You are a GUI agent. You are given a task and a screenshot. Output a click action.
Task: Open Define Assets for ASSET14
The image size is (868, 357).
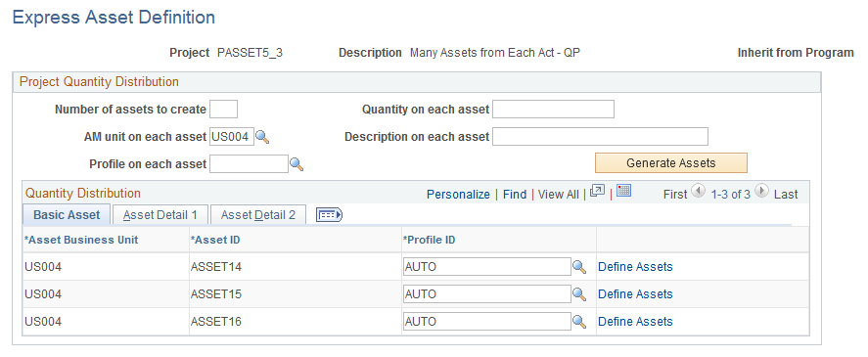(635, 267)
